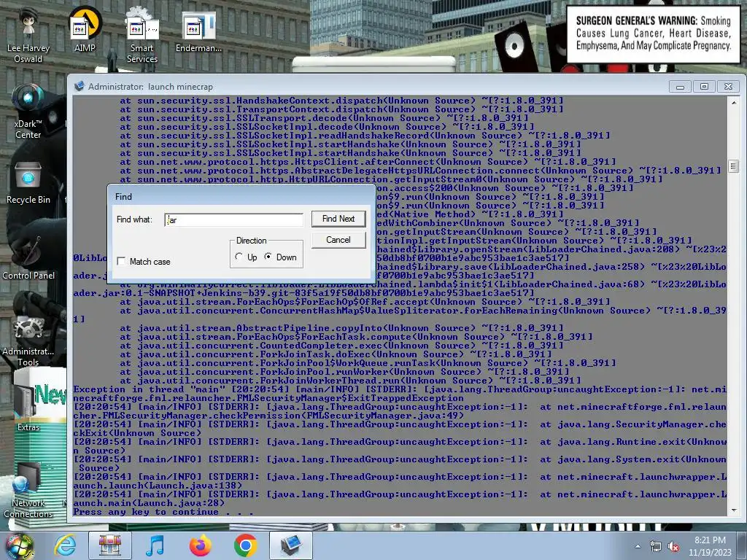This screenshot has width=747, height=560.
Task: Click the Find what input field
Action: (x=233, y=219)
